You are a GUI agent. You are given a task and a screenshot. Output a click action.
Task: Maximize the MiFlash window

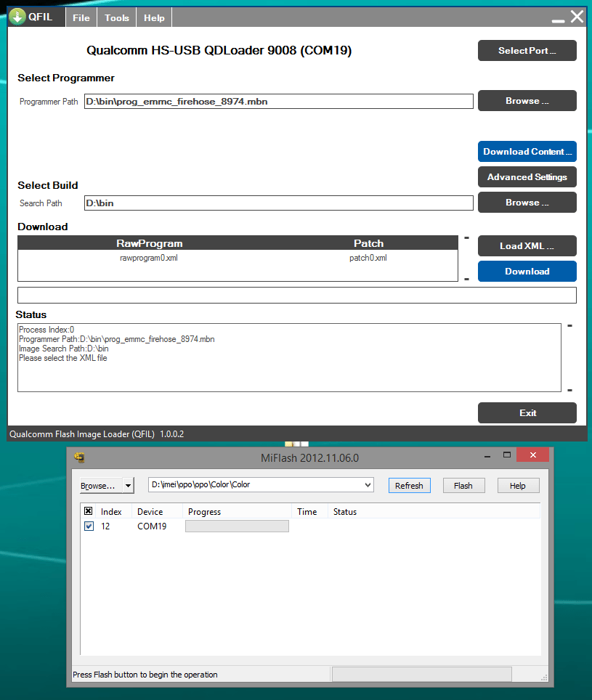507,456
